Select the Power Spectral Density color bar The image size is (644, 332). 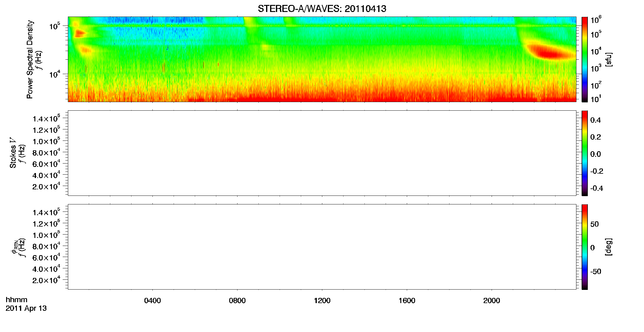point(585,59)
